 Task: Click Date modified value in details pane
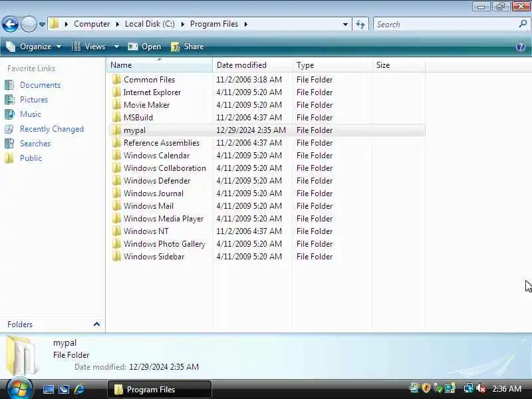(164, 367)
